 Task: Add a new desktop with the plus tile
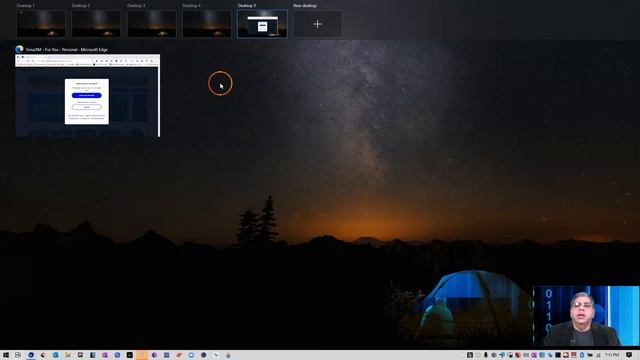[x=318, y=24]
